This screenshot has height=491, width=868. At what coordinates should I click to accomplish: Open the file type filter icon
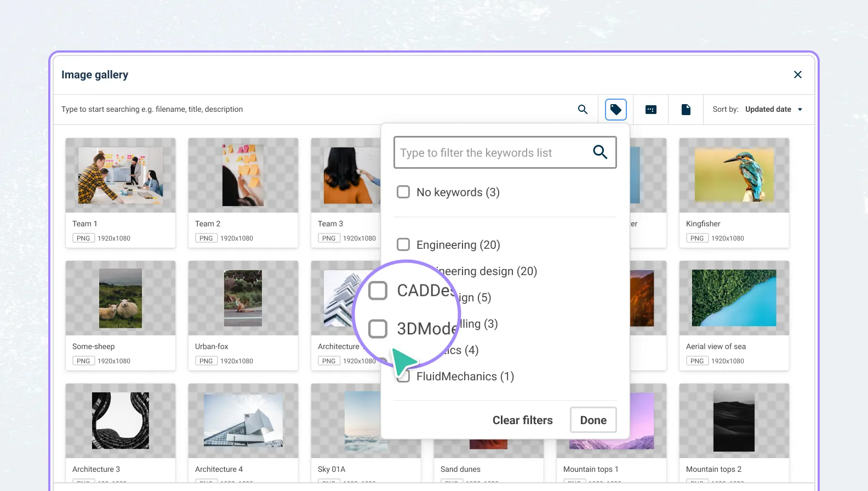(x=686, y=110)
